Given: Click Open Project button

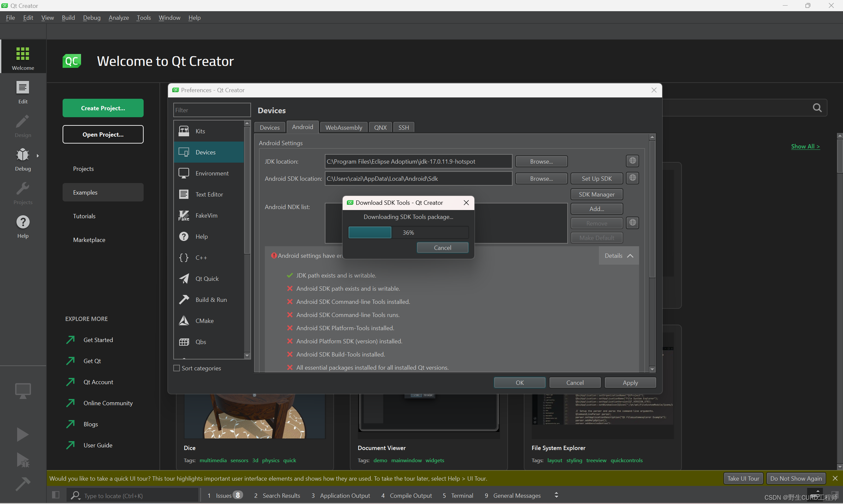Looking at the screenshot, I should tap(103, 135).
